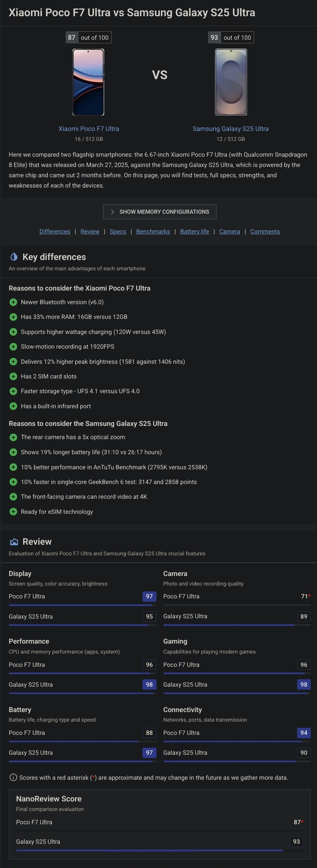Viewport: 317px width, 868px height.
Task: Jump to the Differences section
Action: pos(55,231)
